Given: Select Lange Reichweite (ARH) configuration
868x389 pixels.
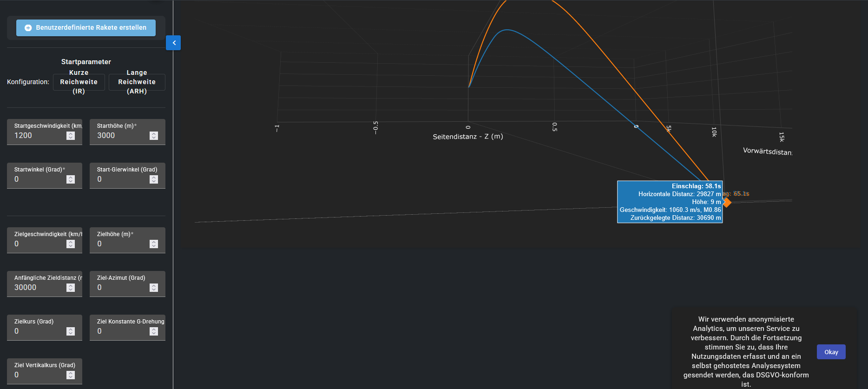Looking at the screenshot, I should [137, 82].
